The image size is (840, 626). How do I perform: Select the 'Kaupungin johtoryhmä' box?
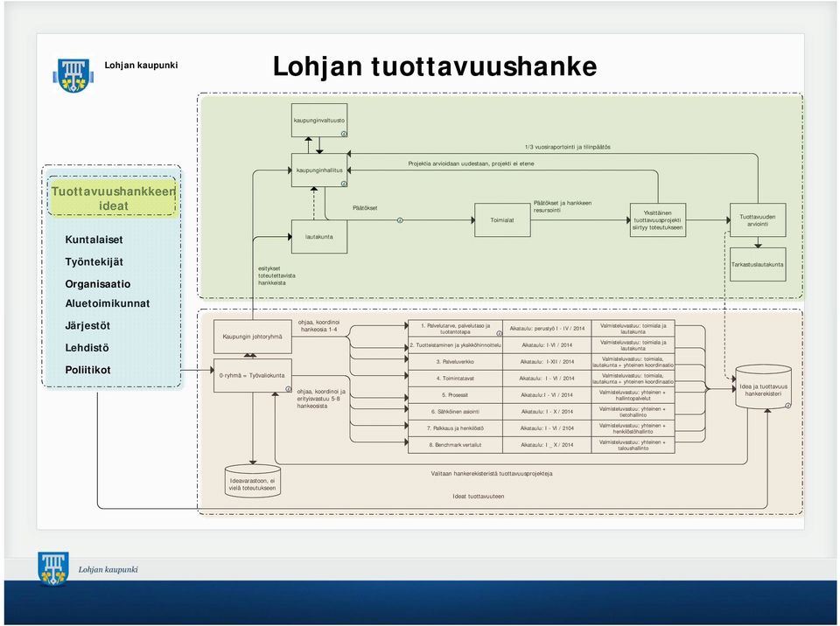(x=252, y=337)
